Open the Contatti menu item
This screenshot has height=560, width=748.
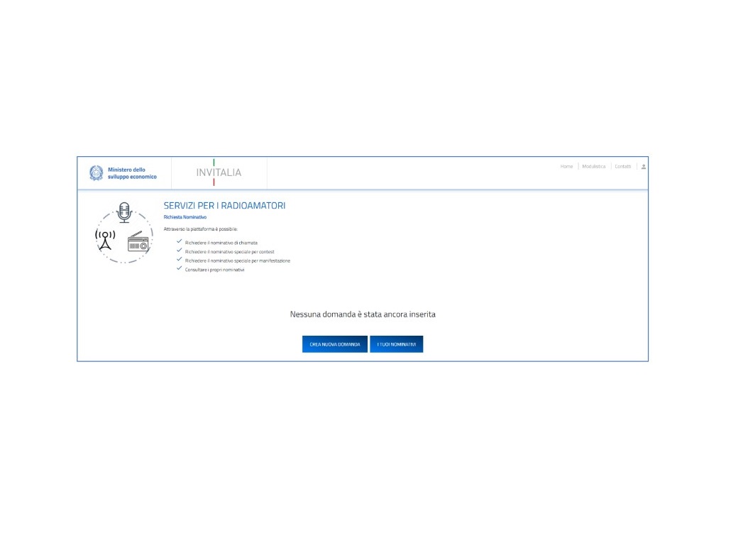pos(622,167)
